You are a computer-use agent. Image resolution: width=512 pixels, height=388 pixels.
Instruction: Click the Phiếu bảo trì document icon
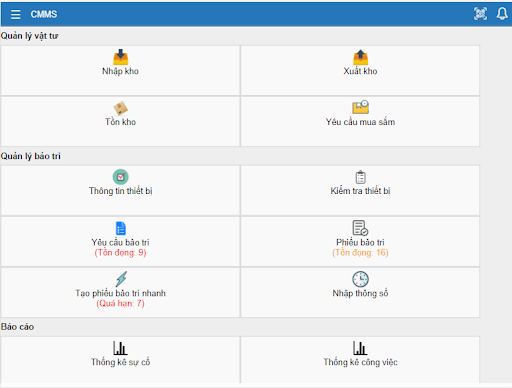pos(360,228)
